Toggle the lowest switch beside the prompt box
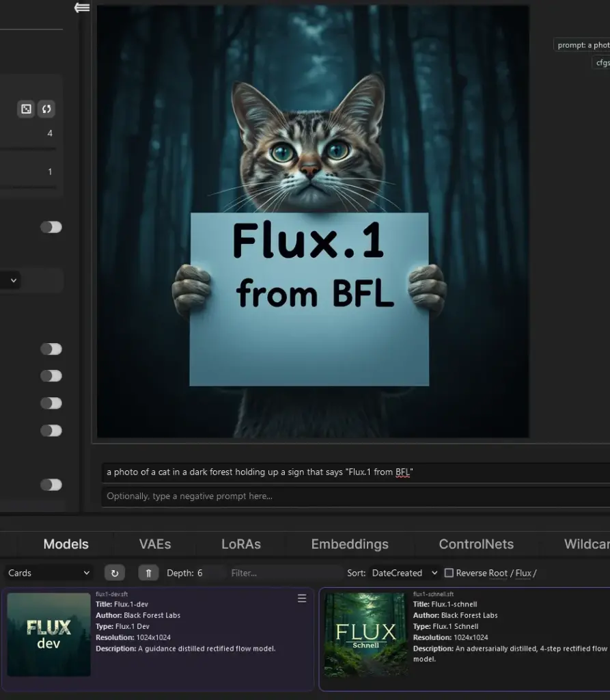 51,485
